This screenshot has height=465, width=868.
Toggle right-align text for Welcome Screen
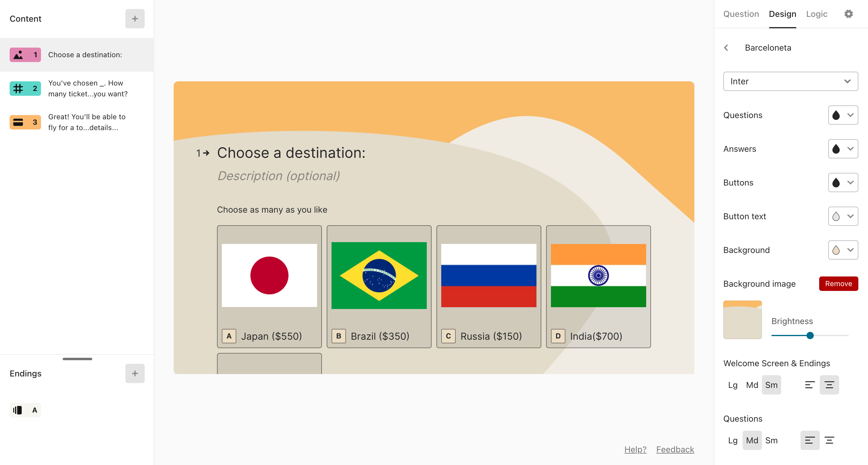829,385
